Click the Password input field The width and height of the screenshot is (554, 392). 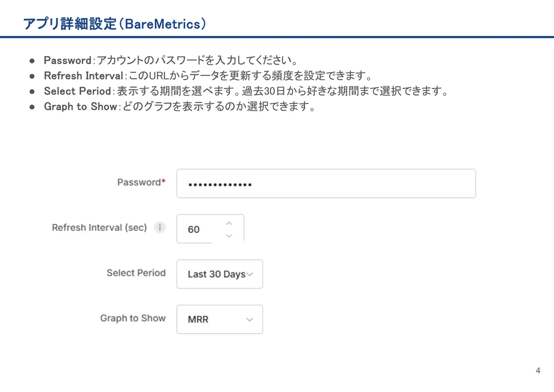tap(326, 183)
